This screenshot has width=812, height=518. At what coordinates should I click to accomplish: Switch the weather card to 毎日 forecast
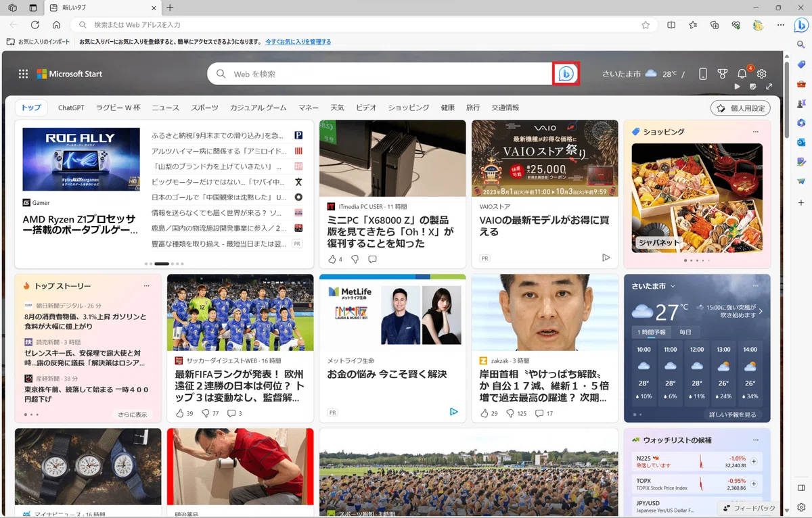685,332
